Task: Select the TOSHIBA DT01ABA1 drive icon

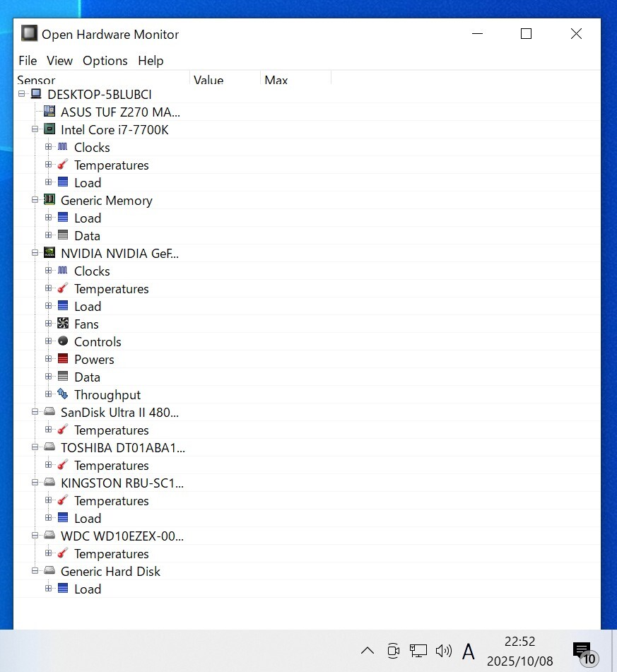Action: [x=49, y=447]
